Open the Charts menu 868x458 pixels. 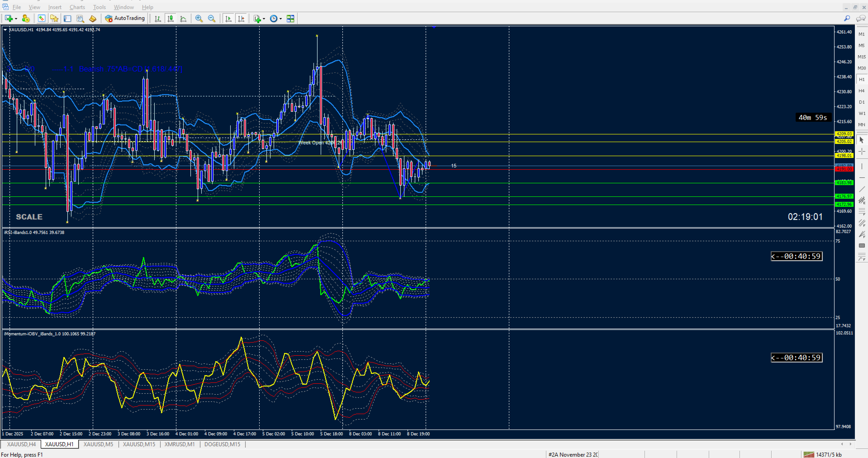[x=77, y=7]
